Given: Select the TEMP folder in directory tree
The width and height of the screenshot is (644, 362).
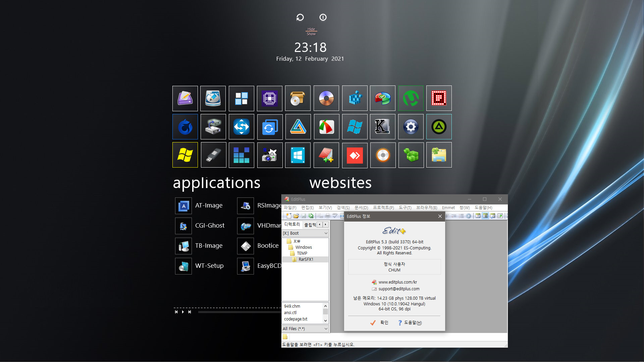Looking at the screenshot, I should pos(302,253).
